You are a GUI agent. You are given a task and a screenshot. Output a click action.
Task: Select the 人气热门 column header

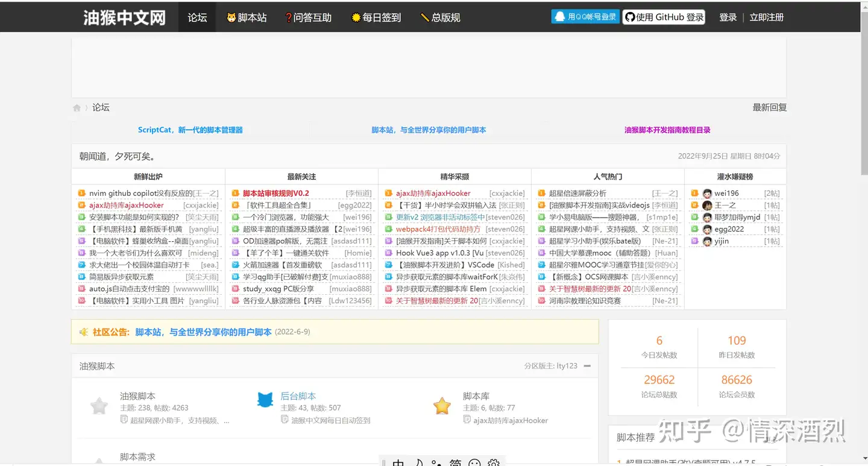pyautogui.click(x=608, y=177)
